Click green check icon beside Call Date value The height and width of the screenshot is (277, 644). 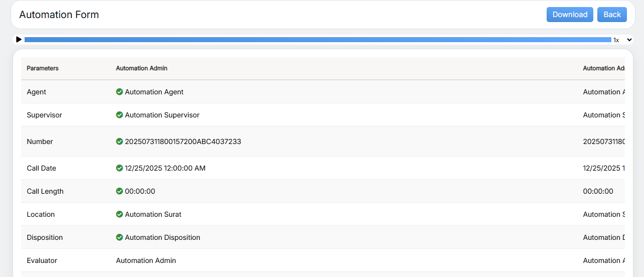[119, 168]
